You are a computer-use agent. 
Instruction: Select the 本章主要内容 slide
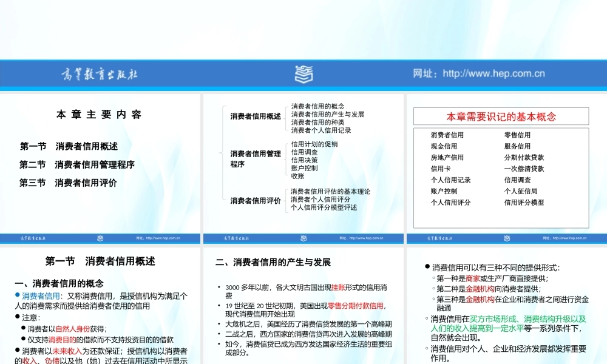click(100, 164)
